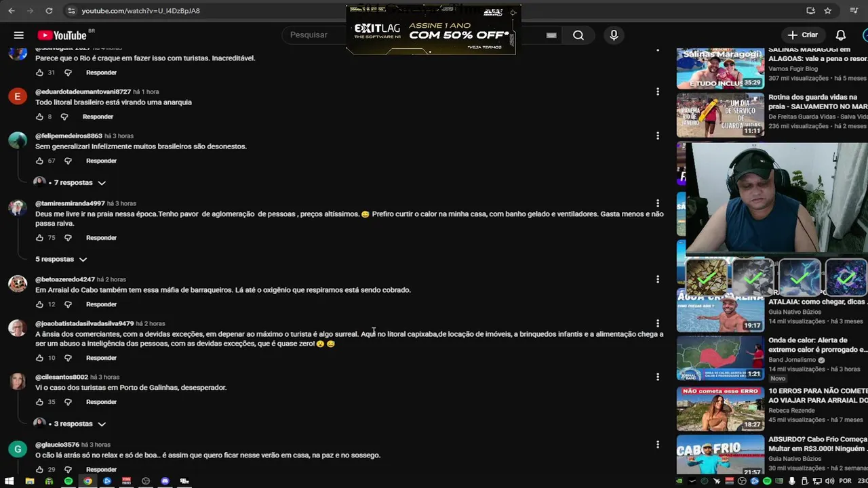Reply to @tamiresmiranda4997 via Responder
The width and height of the screenshot is (868, 488).
point(101,238)
